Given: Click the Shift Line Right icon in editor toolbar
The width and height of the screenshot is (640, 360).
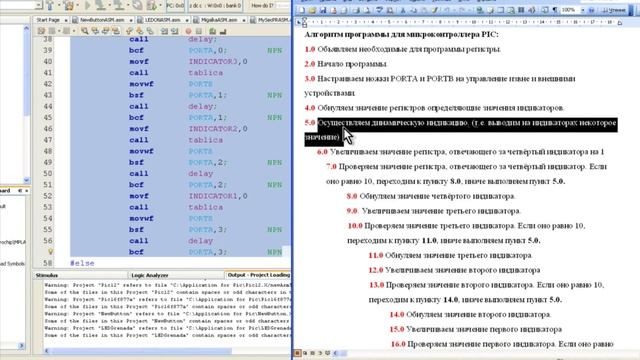Looking at the screenshot, I should (174, 31).
